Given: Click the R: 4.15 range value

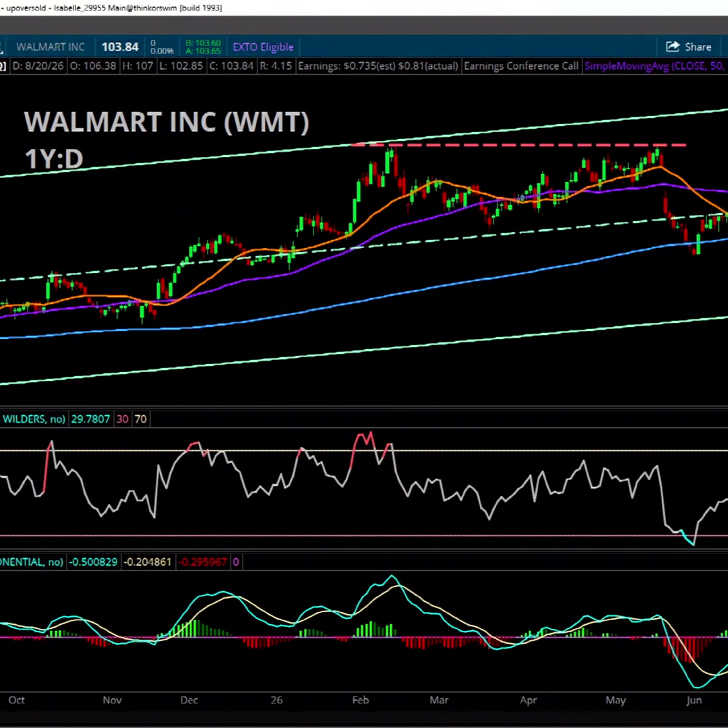Looking at the screenshot, I should (x=276, y=66).
